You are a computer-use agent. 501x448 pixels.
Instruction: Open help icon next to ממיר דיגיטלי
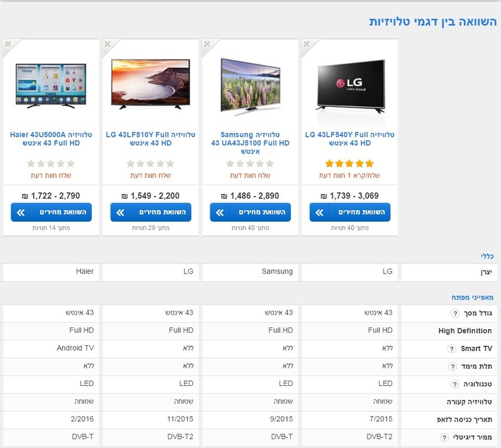click(444, 437)
